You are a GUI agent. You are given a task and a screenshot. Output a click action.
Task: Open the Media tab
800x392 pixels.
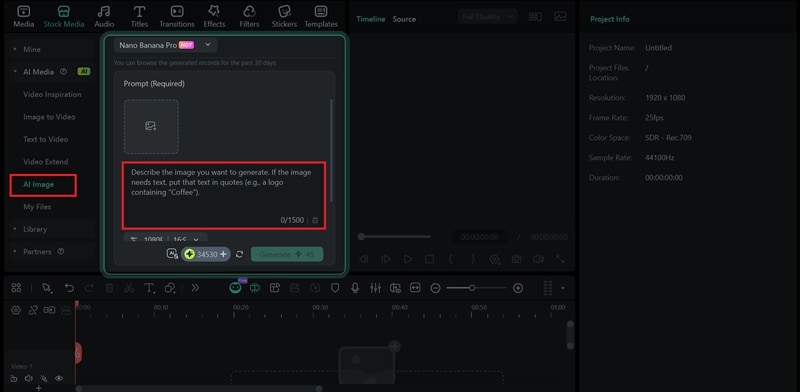(x=23, y=17)
